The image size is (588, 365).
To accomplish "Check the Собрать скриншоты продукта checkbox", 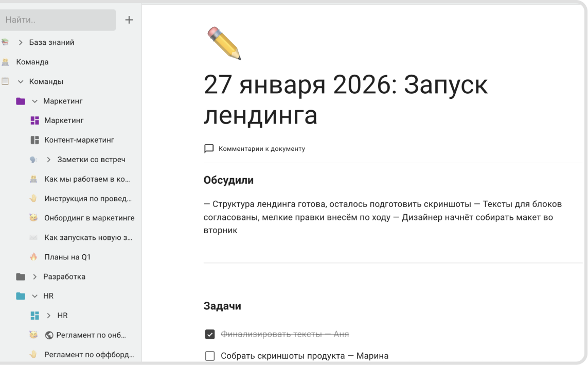I will point(210,356).
